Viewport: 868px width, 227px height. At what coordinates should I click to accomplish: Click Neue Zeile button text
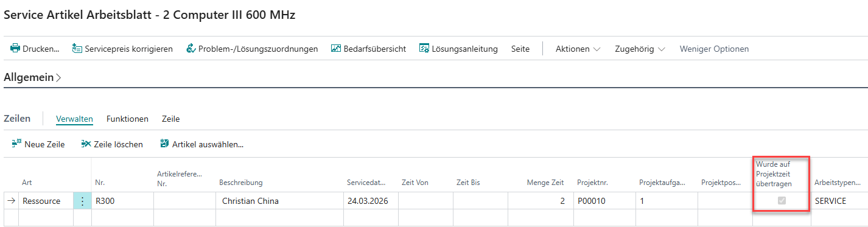coord(44,144)
